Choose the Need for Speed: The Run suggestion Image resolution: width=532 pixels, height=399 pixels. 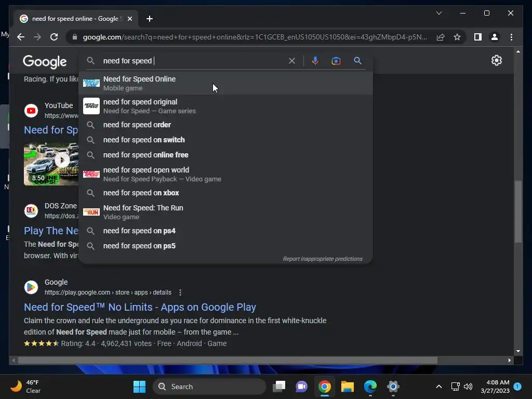(x=225, y=212)
